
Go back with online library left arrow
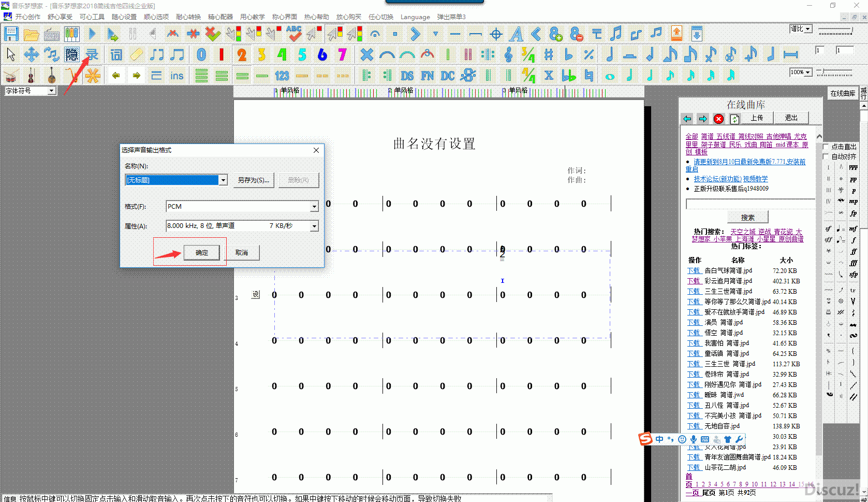pos(687,119)
